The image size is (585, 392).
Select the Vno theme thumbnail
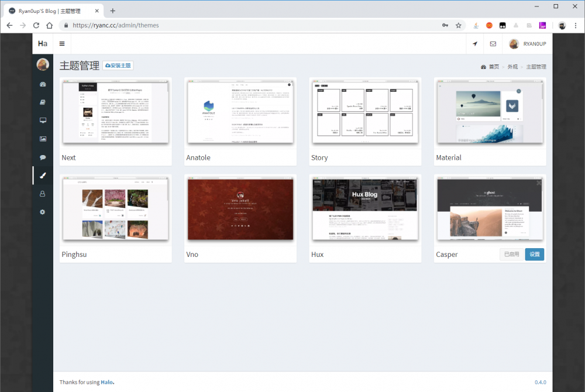[x=240, y=209]
